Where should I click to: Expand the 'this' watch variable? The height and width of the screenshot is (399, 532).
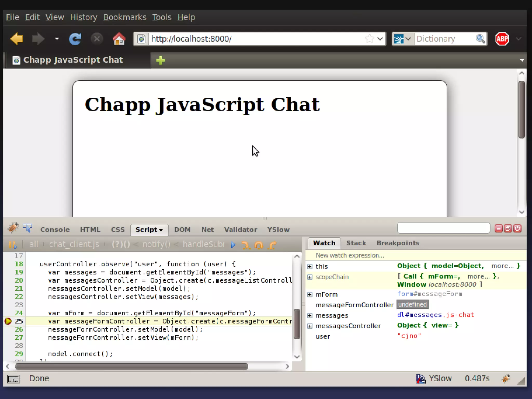[x=310, y=266]
